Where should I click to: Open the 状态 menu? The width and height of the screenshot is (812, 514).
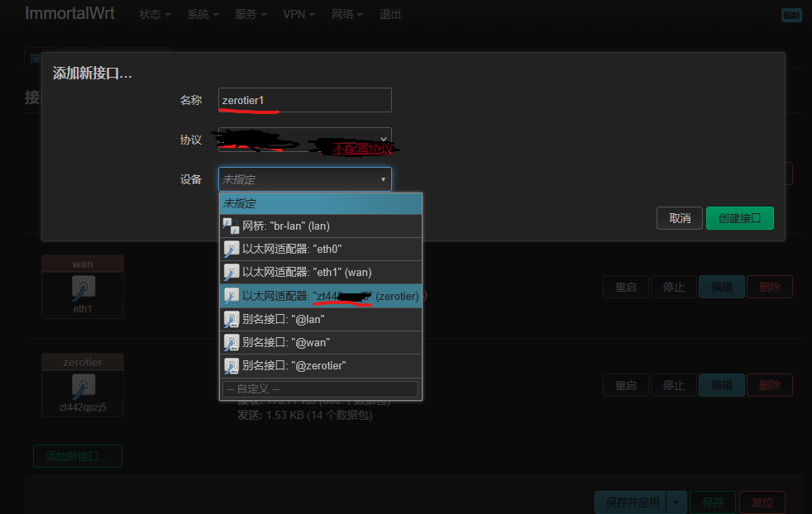pos(155,15)
